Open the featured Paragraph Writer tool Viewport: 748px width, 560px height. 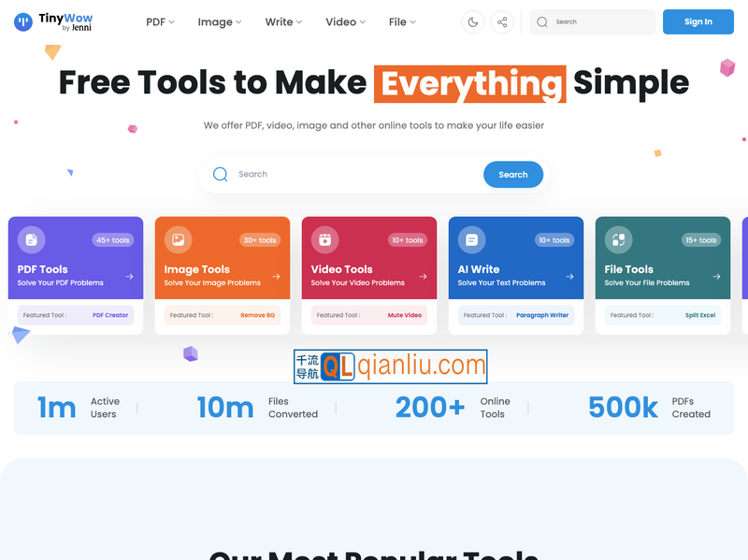[542, 315]
